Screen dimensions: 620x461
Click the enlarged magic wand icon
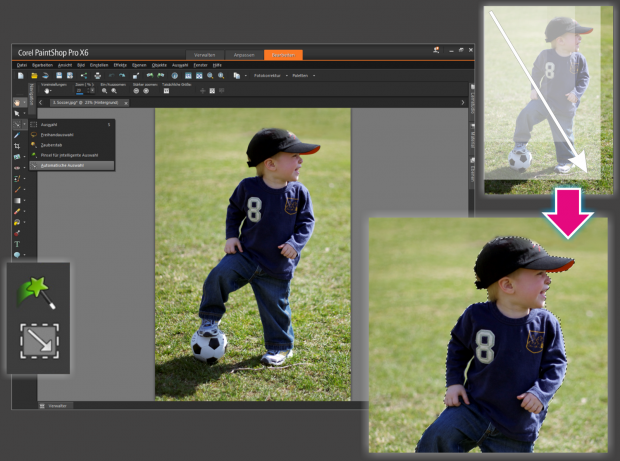click(x=38, y=292)
